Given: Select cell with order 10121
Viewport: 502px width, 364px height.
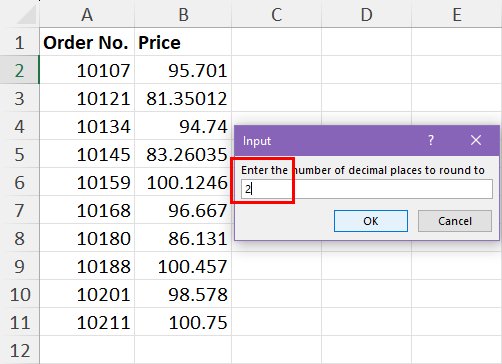Looking at the screenshot, I should (x=87, y=98).
